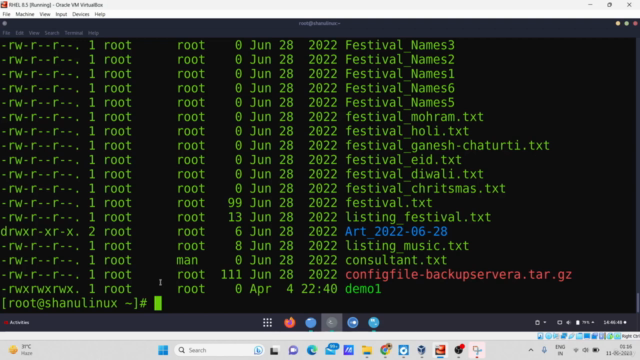Click the first VirtualBox status bar disk icon

(x=540, y=336)
